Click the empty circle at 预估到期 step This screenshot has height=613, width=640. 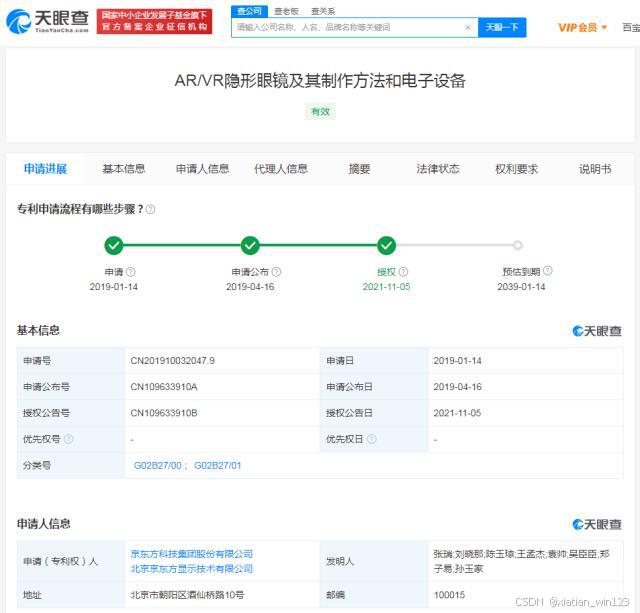[518, 245]
